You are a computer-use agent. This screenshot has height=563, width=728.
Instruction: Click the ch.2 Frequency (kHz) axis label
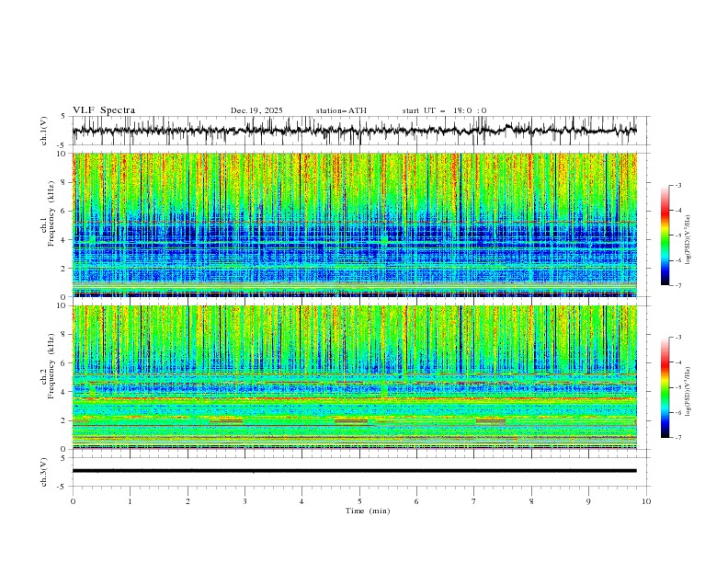coord(48,365)
